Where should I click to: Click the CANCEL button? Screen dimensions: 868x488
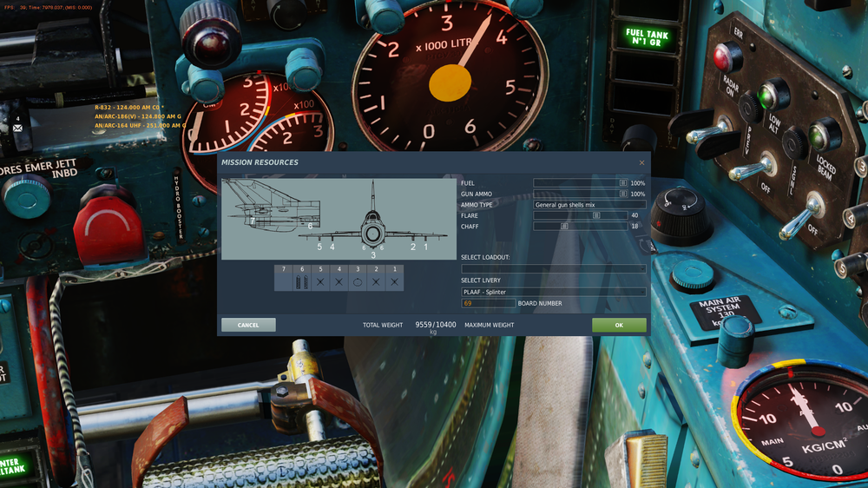click(248, 325)
